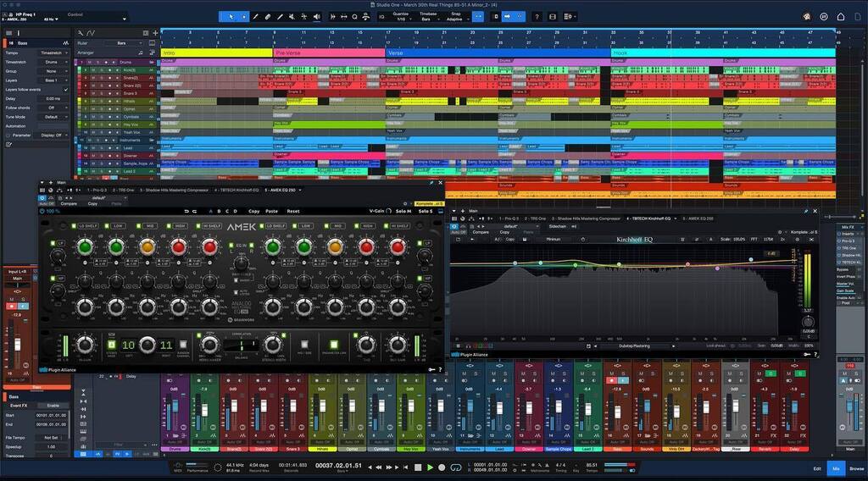Click Paste in AMEK plugin toolbar
Screen dimensions: 868x481
pyautogui.click(x=271, y=211)
